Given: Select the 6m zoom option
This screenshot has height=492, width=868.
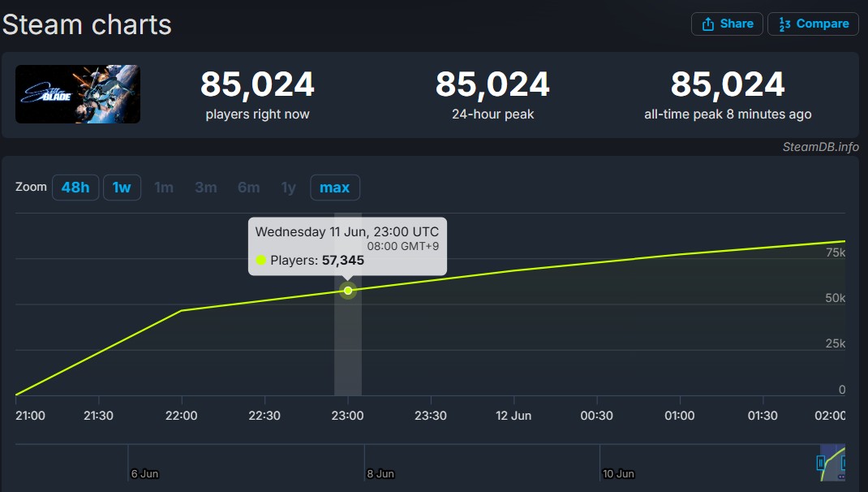Looking at the screenshot, I should pos(248,188).
